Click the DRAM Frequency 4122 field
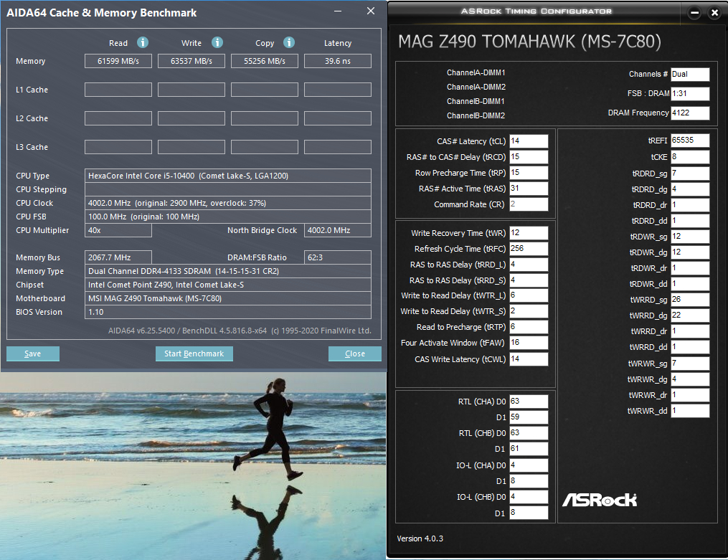 [690, 113]
